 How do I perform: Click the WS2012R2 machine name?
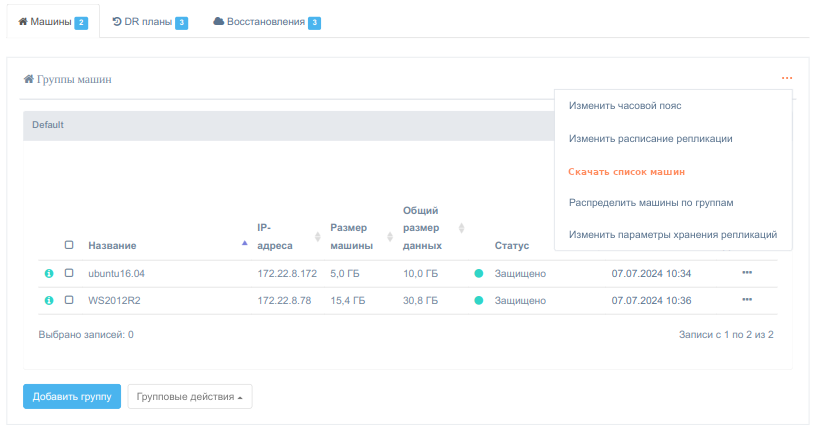[x=114, y=301]
